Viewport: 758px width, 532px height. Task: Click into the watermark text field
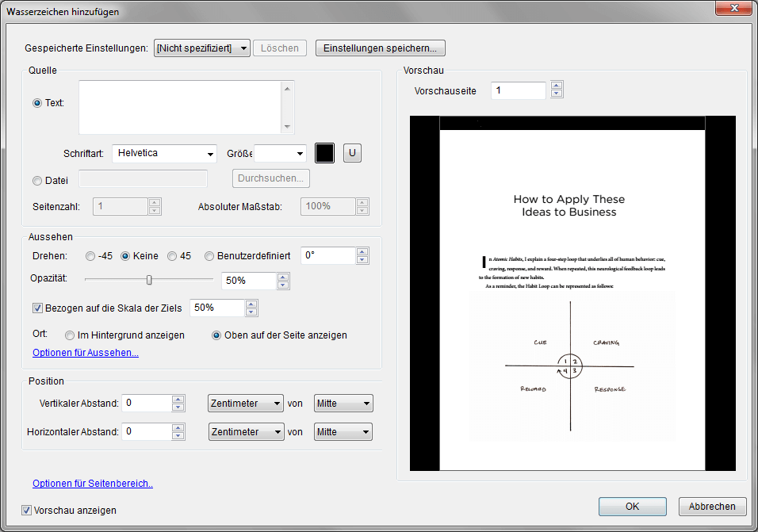click(180, 106)
